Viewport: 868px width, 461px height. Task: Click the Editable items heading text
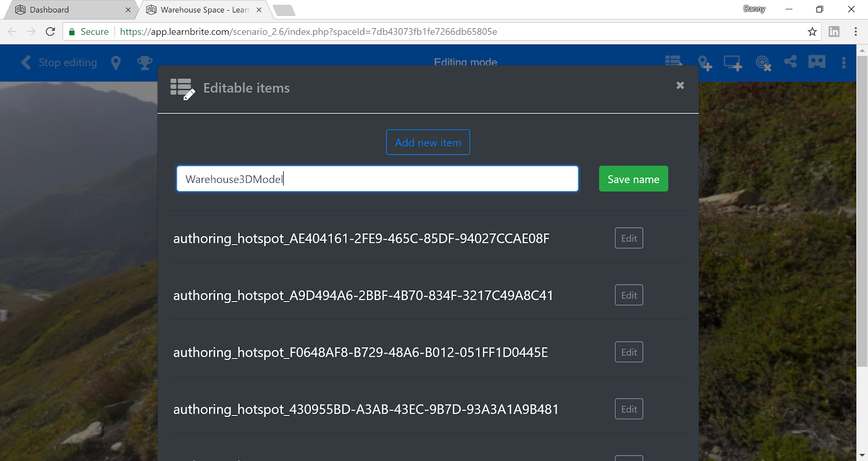tap(246, 88)
